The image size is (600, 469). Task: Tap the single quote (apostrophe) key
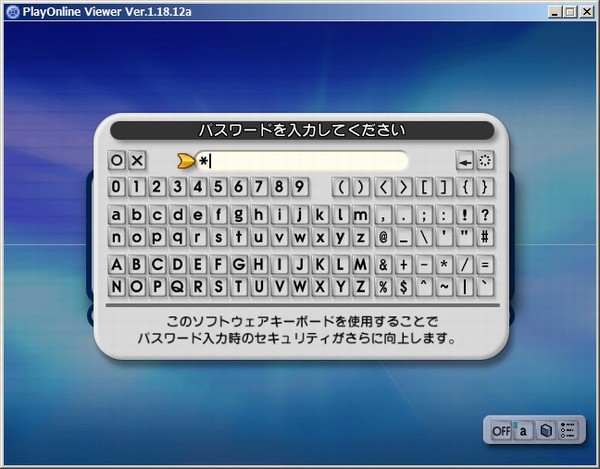tap(444, 237)
